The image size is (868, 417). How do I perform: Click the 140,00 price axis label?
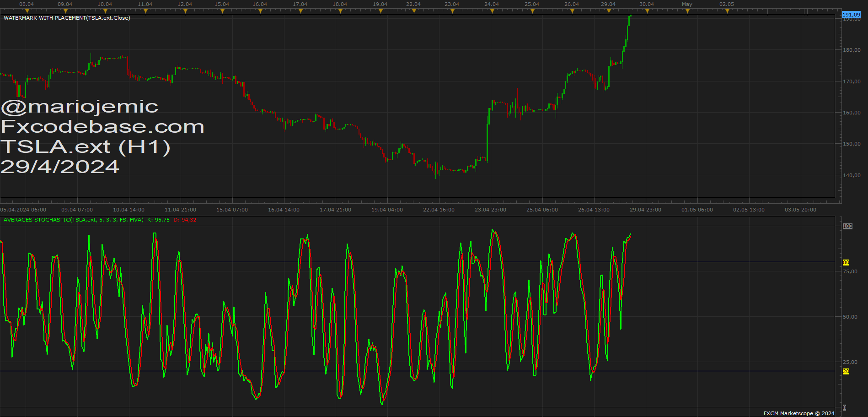pyautogui.click(x=852, y=175)
